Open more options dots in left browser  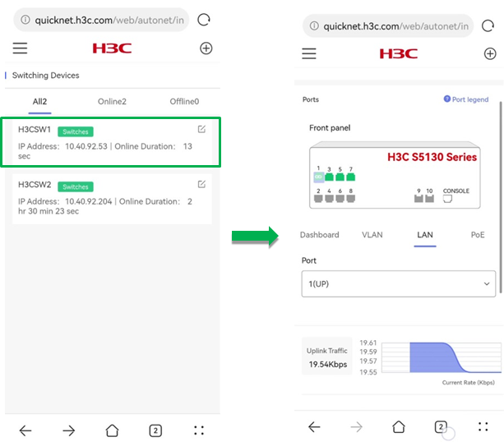(199, 430)
